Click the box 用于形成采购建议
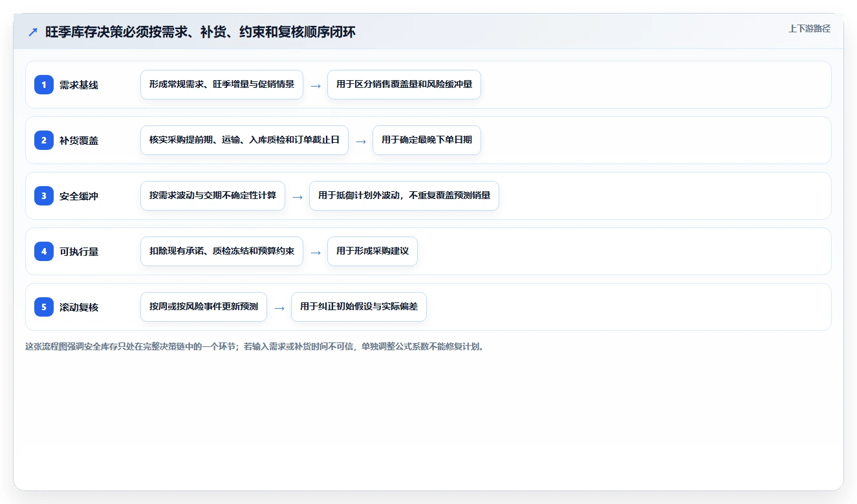The width and height of the screenshot is (857, 504). coord(373,251)
